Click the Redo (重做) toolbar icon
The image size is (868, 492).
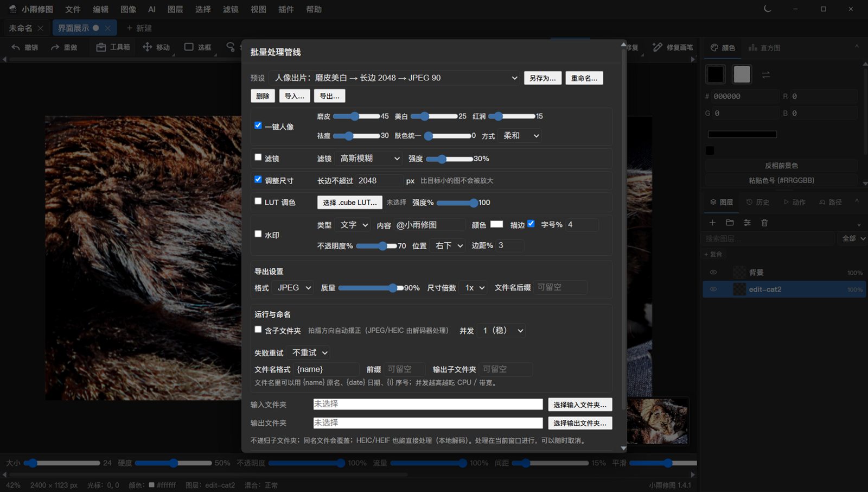coord(55,47)
